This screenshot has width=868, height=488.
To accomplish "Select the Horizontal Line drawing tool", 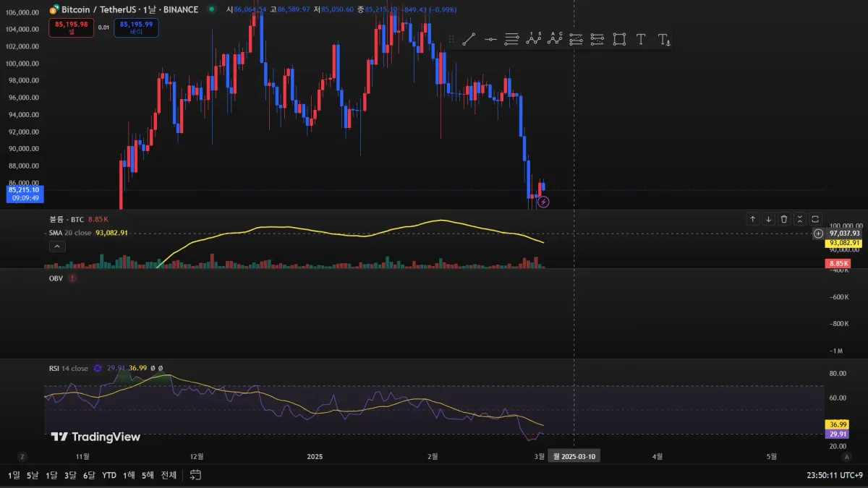I will (490, 39).
